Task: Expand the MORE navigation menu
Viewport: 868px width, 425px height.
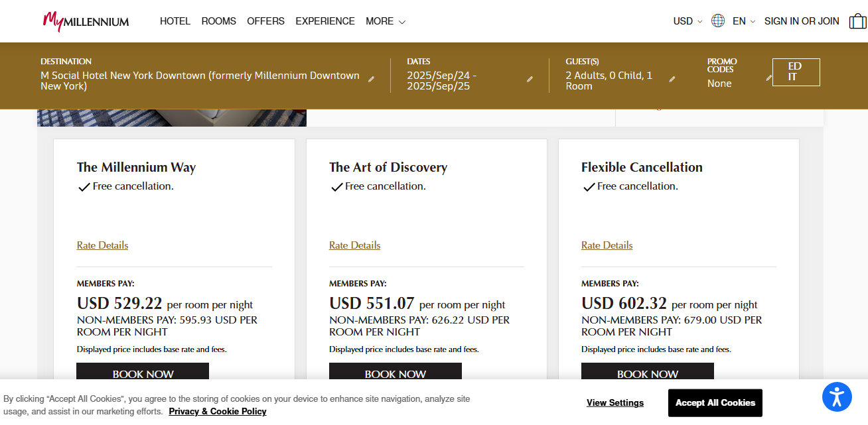Action: pyautogui.click(x=385, y=21)
